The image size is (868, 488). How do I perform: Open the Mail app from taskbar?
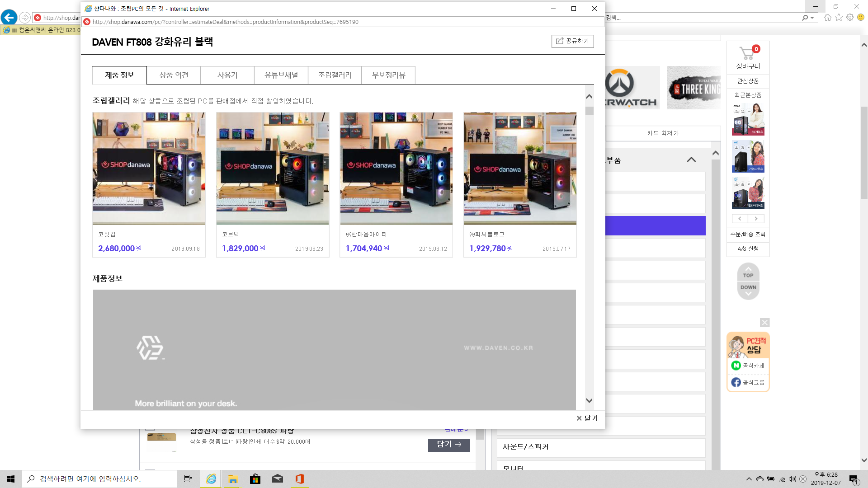[277, 479]
